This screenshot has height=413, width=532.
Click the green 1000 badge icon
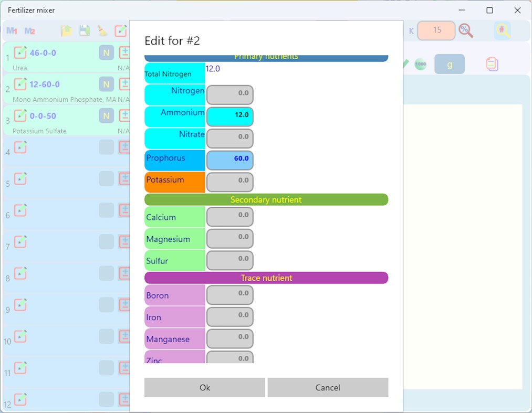(x=420, y=63)
